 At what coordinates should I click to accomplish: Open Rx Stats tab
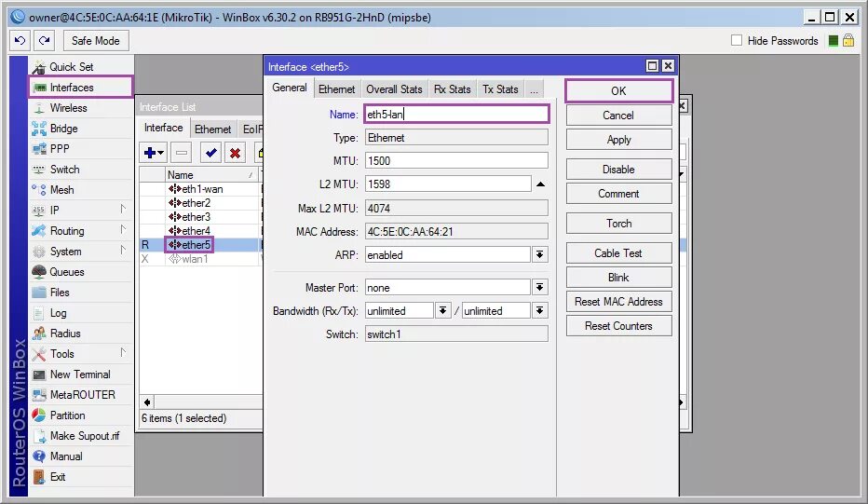pos(453,89)
